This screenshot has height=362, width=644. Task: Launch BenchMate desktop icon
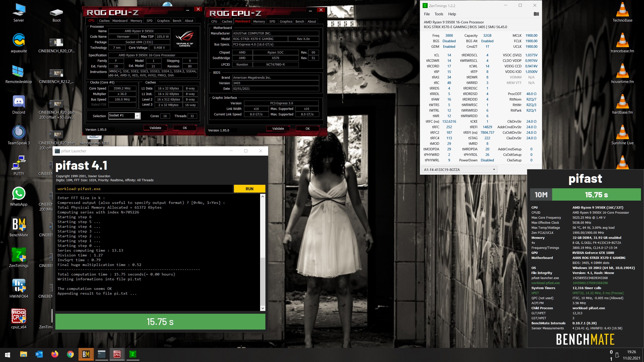pyautogui.click(x=19, y=227)
